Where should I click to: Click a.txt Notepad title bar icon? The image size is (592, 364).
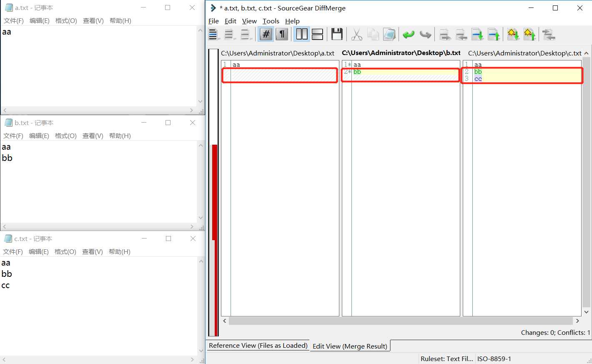[x=8, y=8]
